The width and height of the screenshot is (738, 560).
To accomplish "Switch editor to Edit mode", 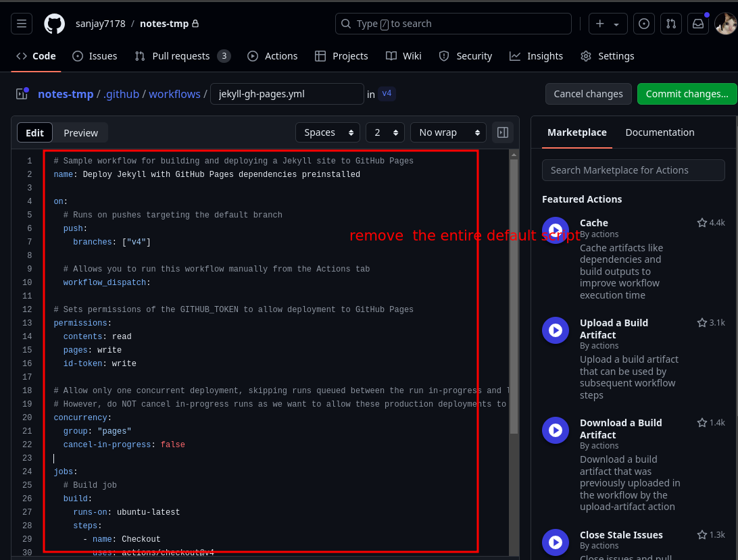I will pos(35,133).
